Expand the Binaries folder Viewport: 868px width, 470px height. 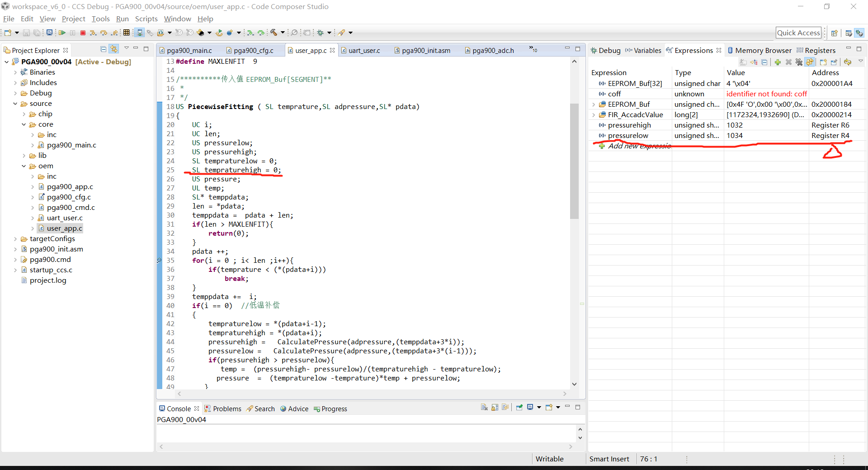15,72
